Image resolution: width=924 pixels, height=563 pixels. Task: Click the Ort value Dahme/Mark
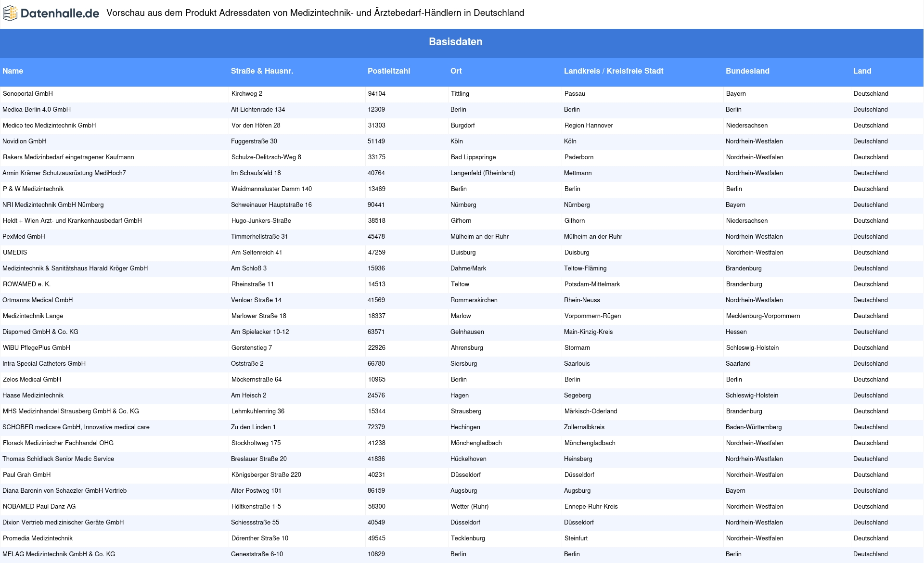[468, 269]
